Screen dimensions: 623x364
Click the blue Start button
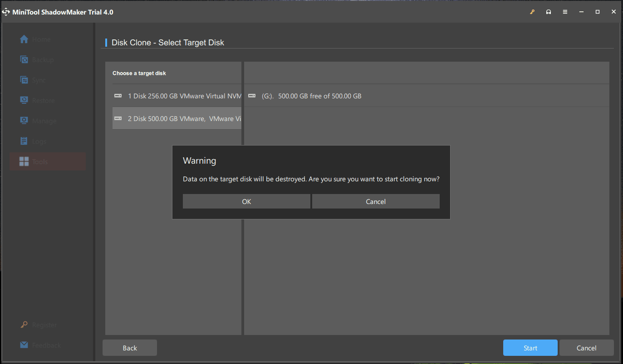pos(530,348)
